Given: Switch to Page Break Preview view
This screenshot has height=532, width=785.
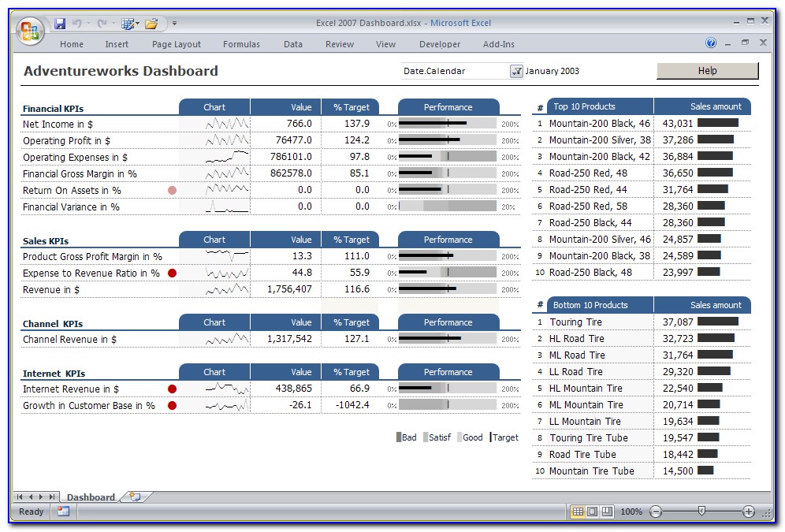Looking at the screenshot, I should click(x=606, y=512).
